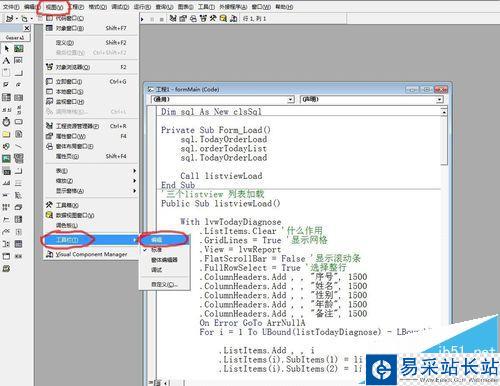
Task: Click the Visual Component Manager toolbar icon
Action: pos(234,19)
